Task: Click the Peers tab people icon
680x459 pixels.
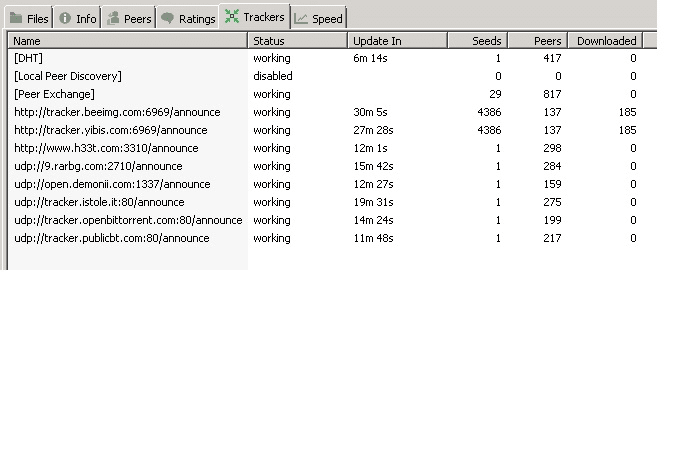Action: click(113, 18)
